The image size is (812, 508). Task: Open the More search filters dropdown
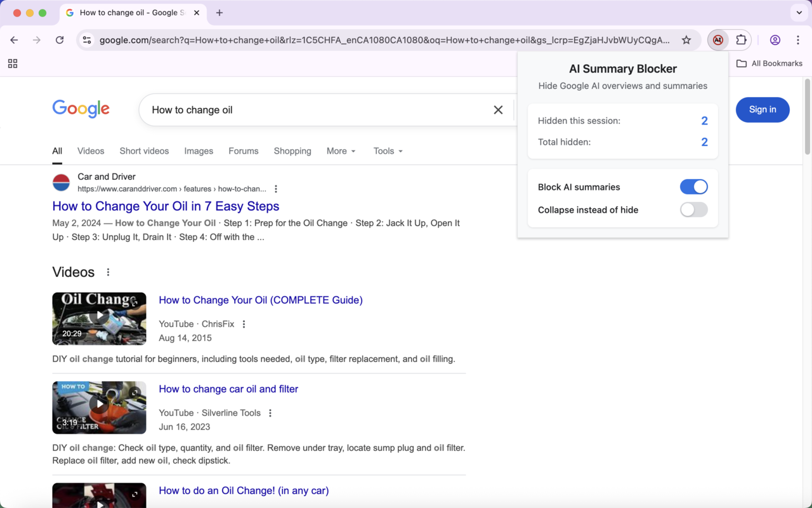341,150
